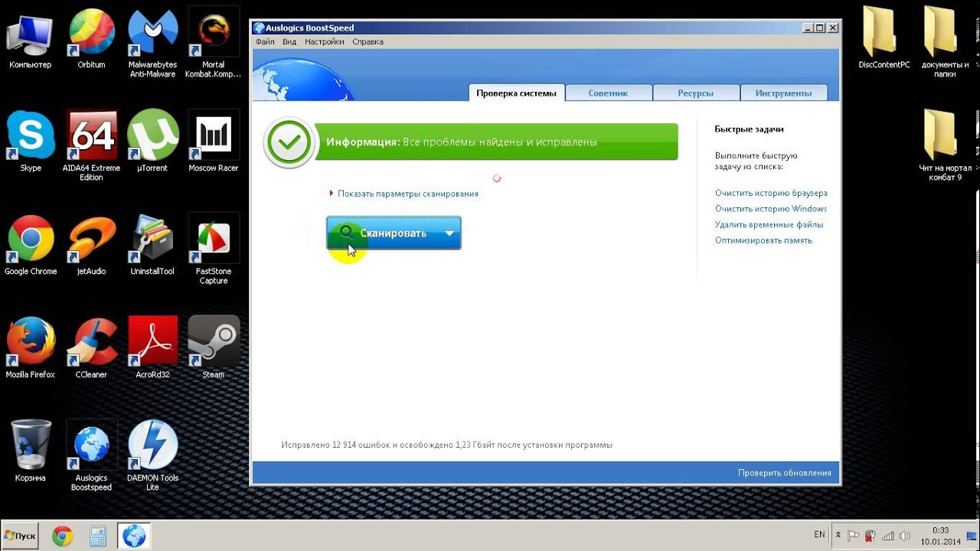This screenshot has width=980, height=551.
Task: Click the green checkmark status icon
Action: click(289, 142)
